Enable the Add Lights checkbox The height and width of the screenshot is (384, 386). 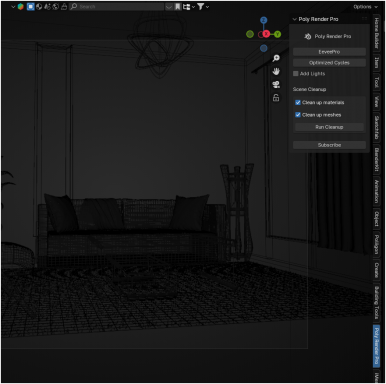296,74
